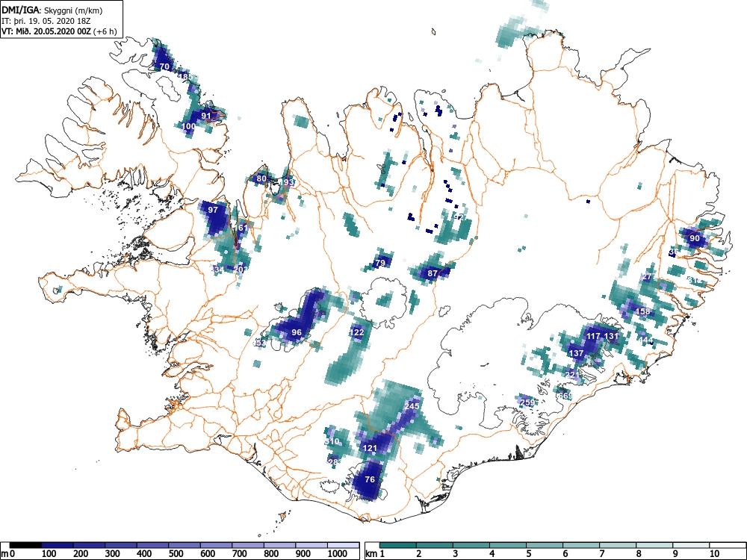Click the title text 'DMI/IGA: Skyggni (m/km)'

pos(52,10)
